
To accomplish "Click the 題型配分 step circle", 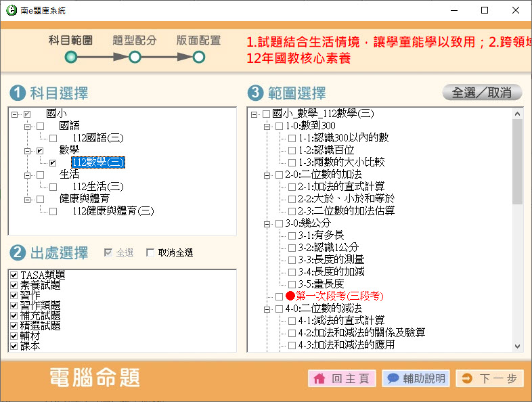I will click(135, 58).
